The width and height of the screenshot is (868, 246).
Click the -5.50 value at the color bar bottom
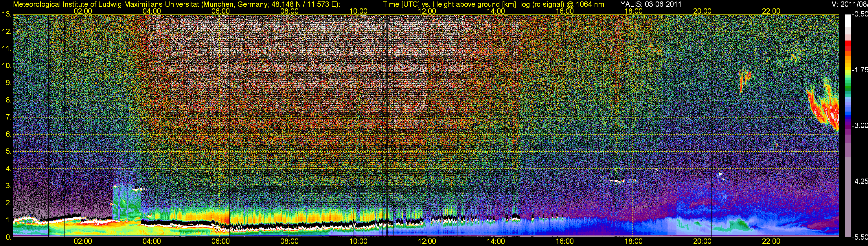pyautogui.click(x=860, y=237)
